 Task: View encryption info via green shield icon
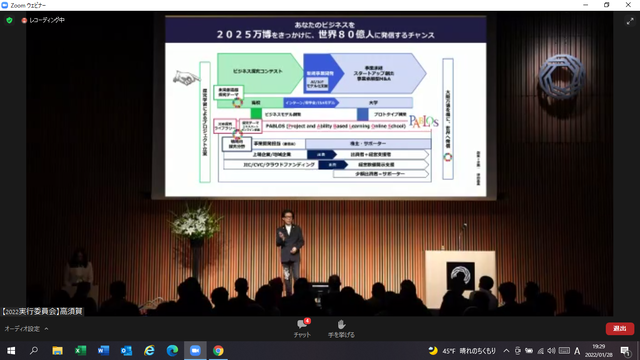pyautogui.click(x=9, y=20)
